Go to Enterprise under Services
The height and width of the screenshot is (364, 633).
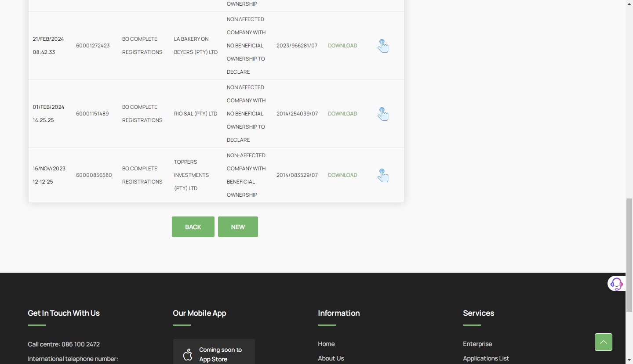pyautogui.click(x=477, y=344)
